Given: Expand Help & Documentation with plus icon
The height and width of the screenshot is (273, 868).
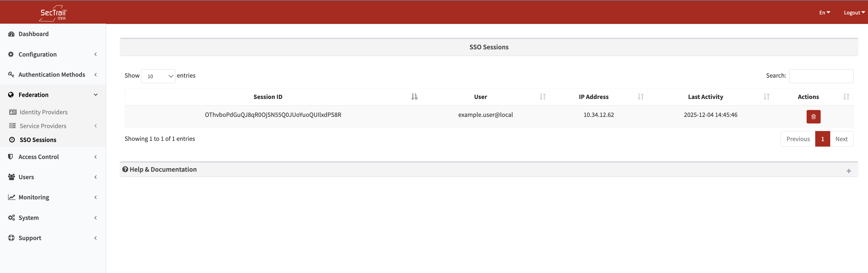Looking at the screenshot, I should pyautogui.click(x=848, y=171).
